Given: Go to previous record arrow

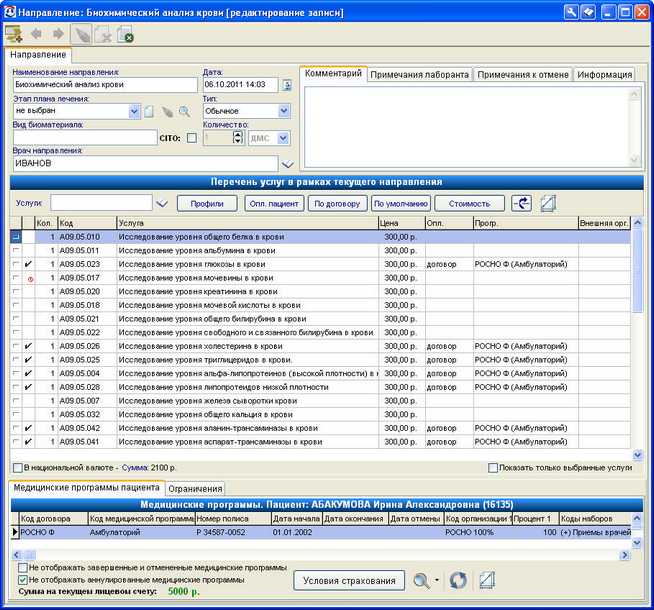Looking at the screenshot, I should [37, 34].
